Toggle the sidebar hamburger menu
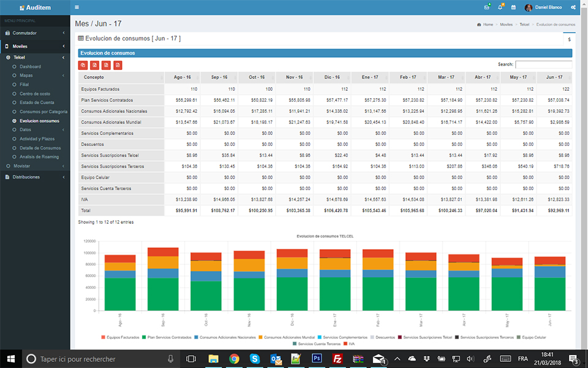 pyautogui.click(x=77, y=7)
